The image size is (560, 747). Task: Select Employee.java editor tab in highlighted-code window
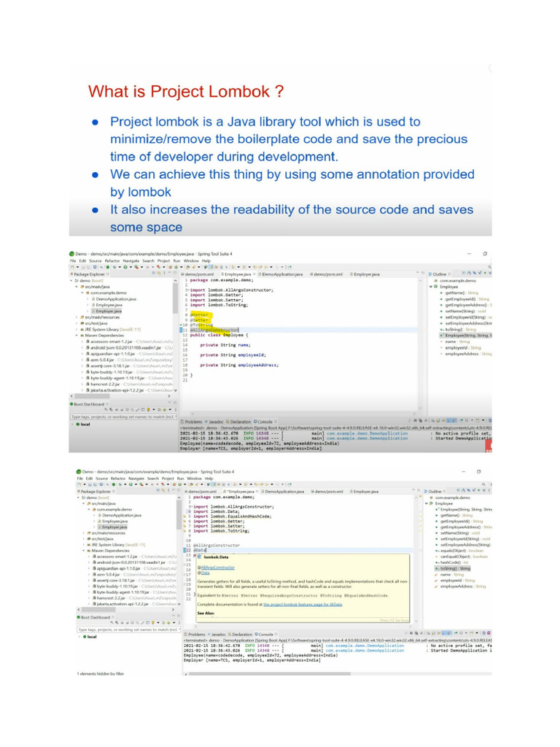coord(238,274)
